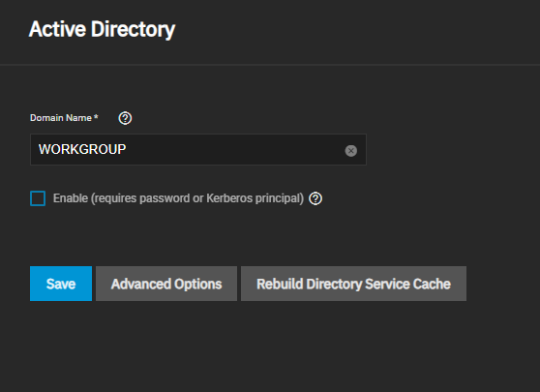Viewport: 540px width, 392px height.
Task: Show help for Enable Kerberos option
Action: coord(315,198)
